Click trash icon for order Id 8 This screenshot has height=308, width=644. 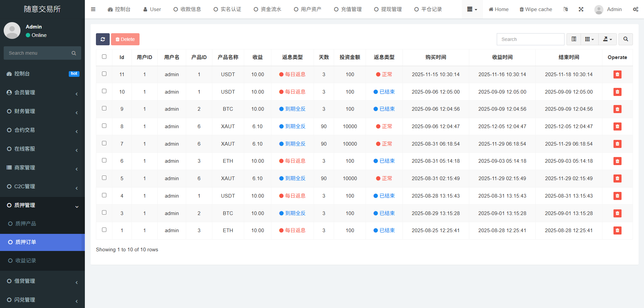(x=617, y=126)
